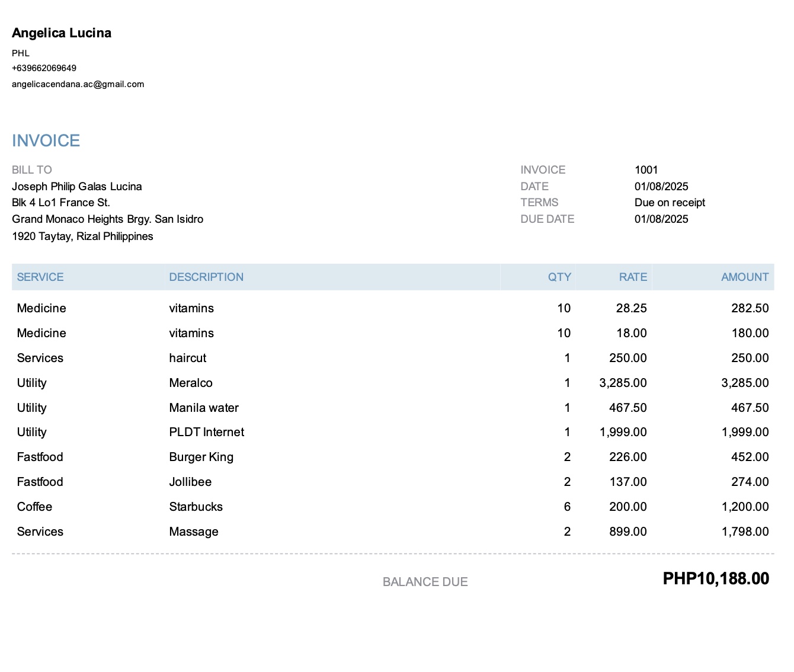This screenshot has width=794, height=672.
Task: Click the RATE column header
Action: 632,277
